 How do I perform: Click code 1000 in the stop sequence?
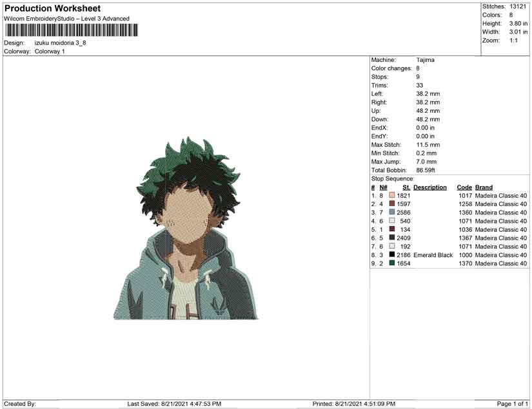click(465, 255)
